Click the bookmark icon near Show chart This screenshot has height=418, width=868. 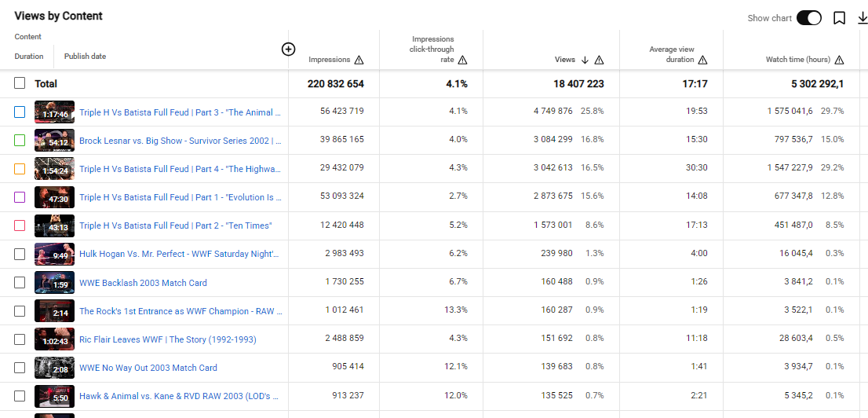click(x=839, y=18)
